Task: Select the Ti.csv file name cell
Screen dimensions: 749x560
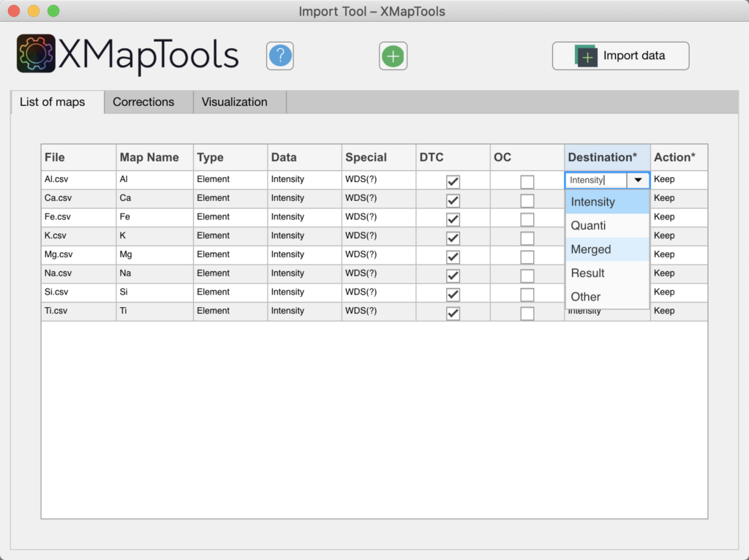Action: pos(79,311)
